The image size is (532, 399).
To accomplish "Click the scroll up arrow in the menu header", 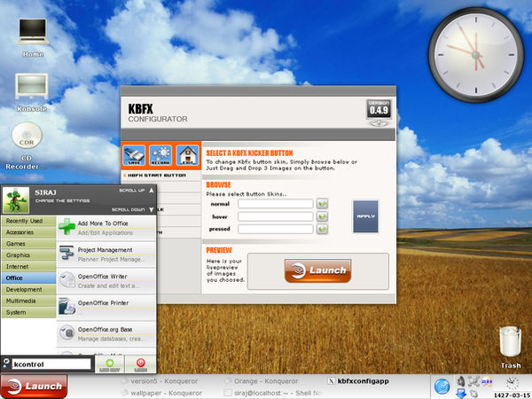I will pyautogui.click(x=152, y=191).
